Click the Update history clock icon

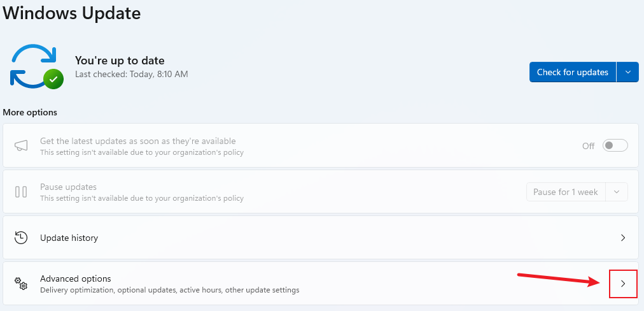(21, 238)
